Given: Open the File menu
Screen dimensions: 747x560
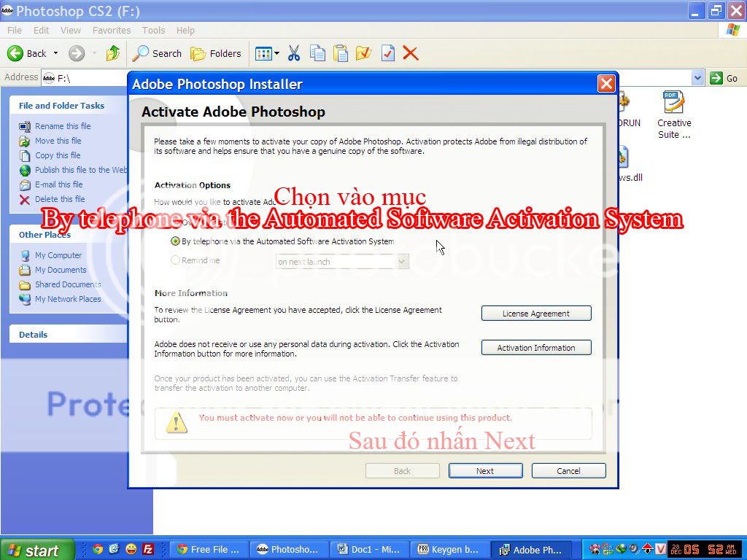Looking at the screenshot, I should pos(15,31).
